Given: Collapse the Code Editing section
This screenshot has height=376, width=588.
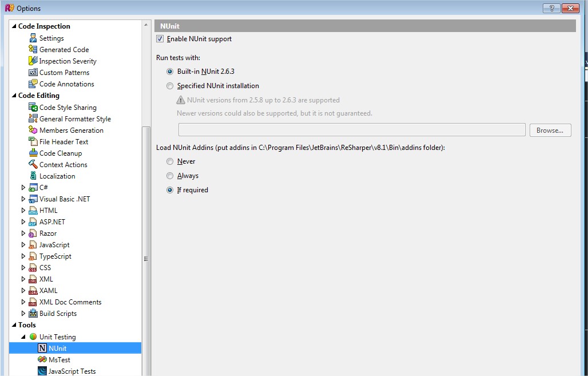Looking at the screenshot, I should [x=14, y=96].
